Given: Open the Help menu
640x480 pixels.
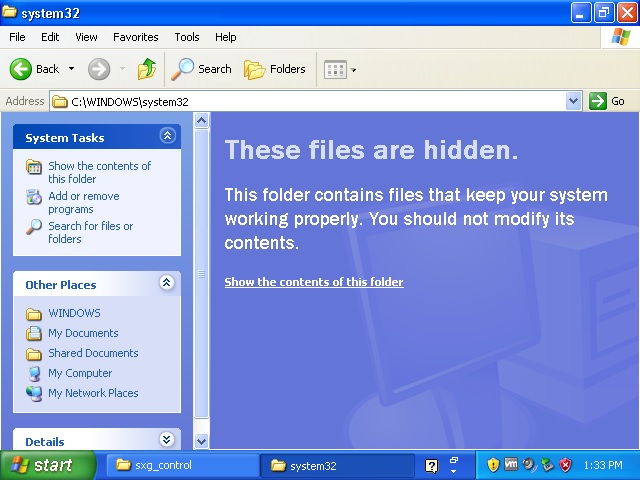Looking at the screenshot, I should coord(226,37).
